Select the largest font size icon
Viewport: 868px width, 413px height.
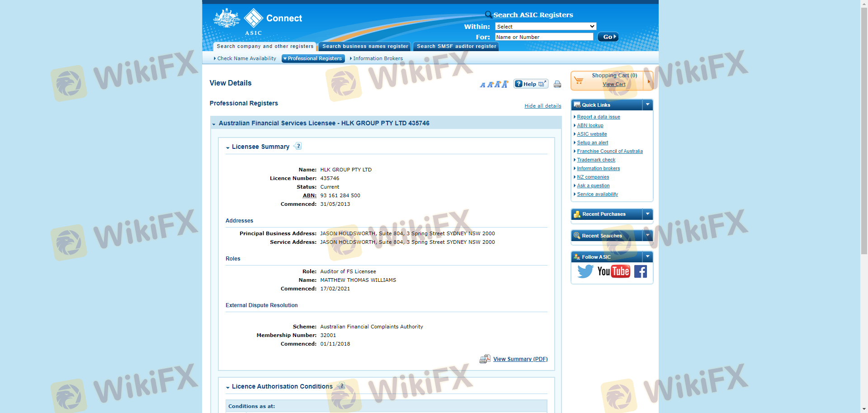[505, 84]
